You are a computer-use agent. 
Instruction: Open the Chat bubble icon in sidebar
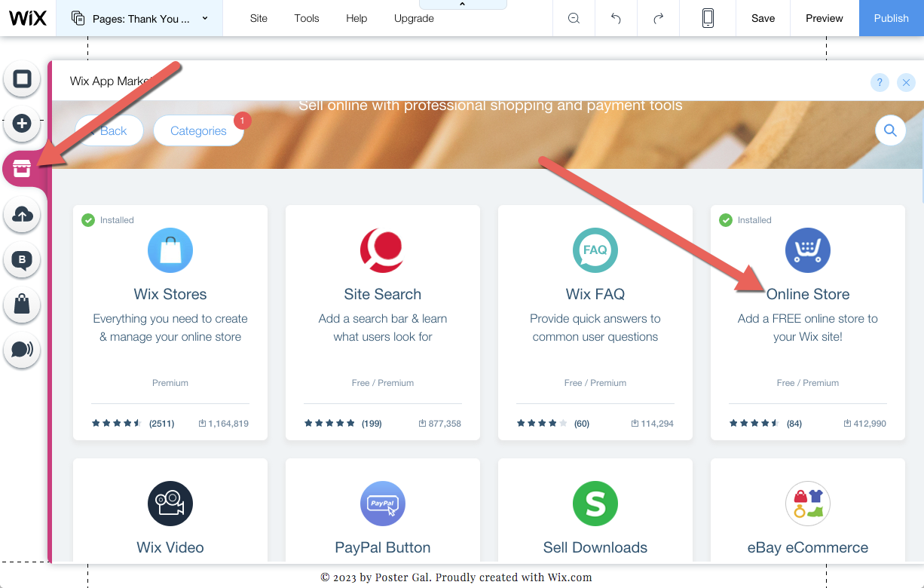coord(22,350)
